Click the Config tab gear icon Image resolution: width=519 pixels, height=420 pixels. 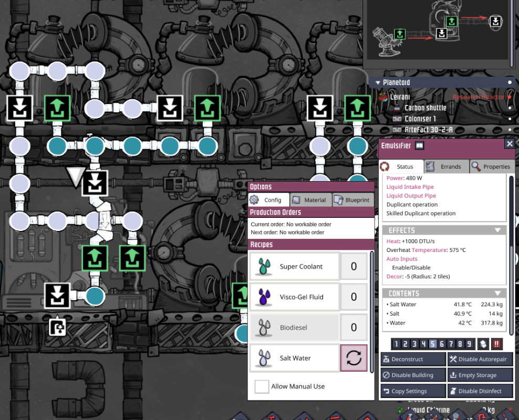(254, 199)
